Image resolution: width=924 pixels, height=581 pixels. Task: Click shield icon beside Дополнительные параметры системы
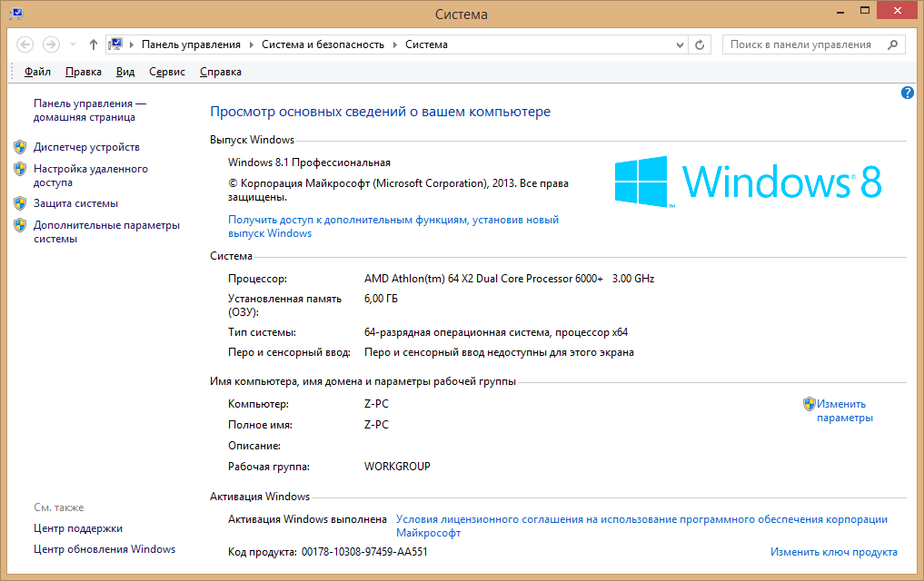20,225
